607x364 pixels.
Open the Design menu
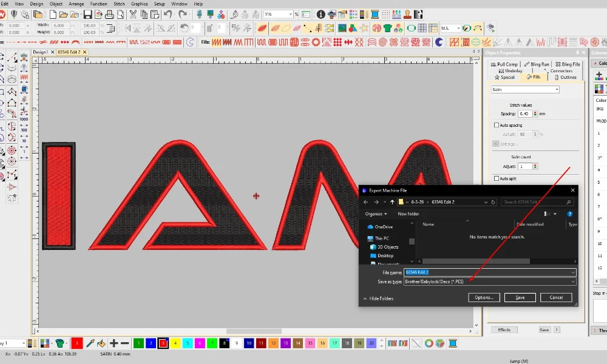pyautogui.click(x=36, y=4)
